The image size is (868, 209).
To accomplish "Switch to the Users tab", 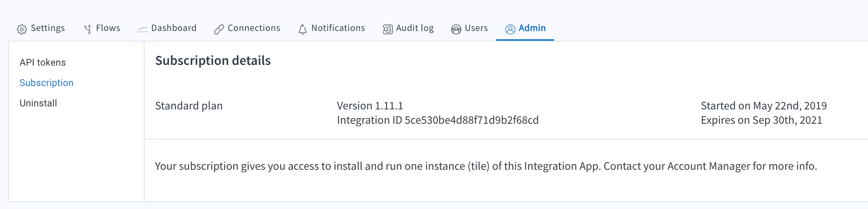I will (469, 28).
